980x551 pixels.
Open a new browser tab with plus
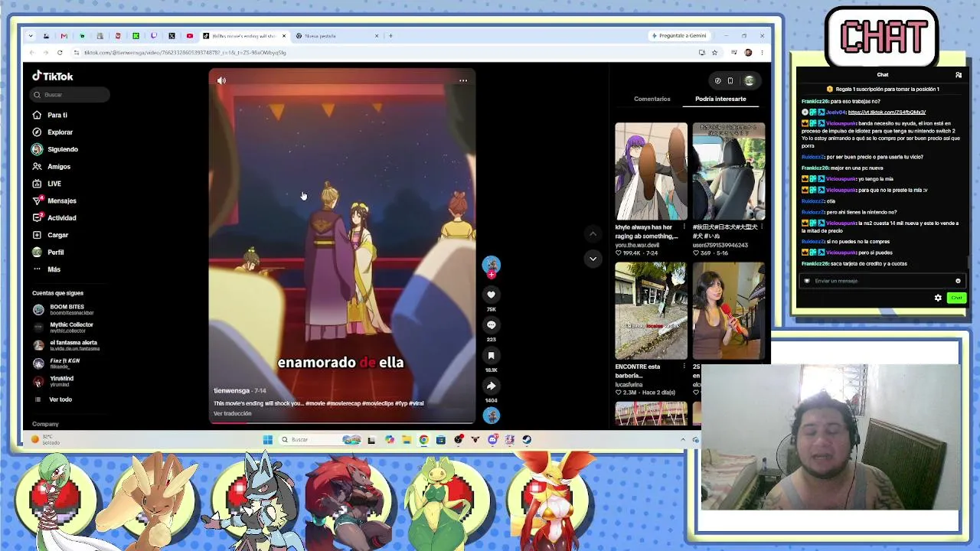(x=390, y=36)
